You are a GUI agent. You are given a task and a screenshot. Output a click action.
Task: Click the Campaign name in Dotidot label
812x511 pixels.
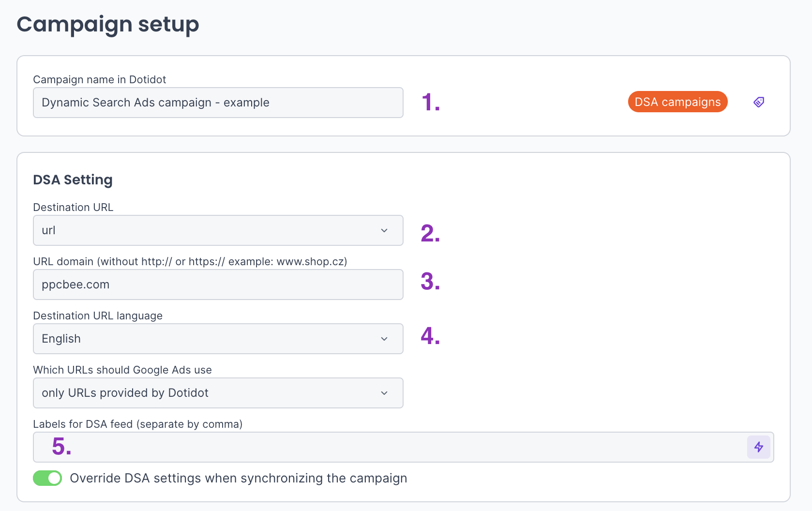click(x=99, y=79)
